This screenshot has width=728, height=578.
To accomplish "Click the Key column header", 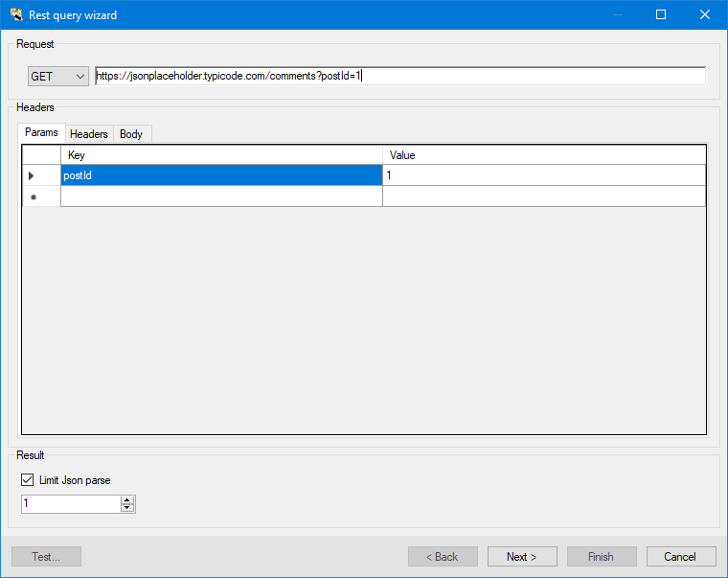I will (x=221, y=155).
